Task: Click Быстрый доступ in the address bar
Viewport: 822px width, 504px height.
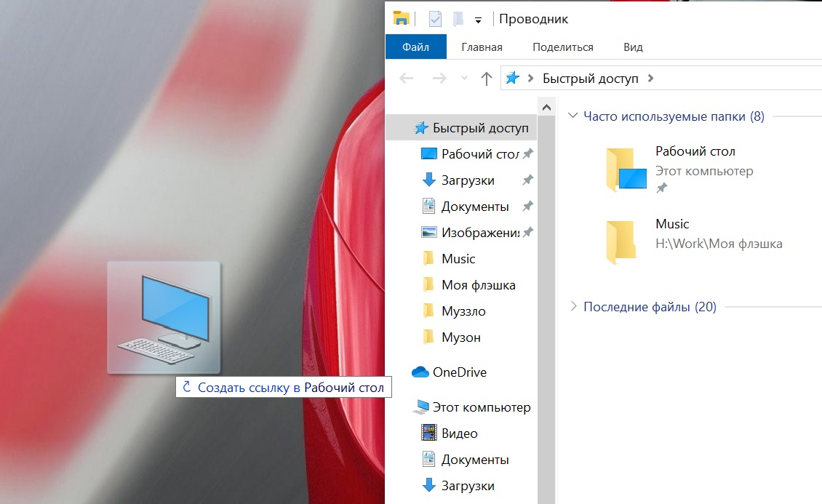Action: tap(590, 79)
